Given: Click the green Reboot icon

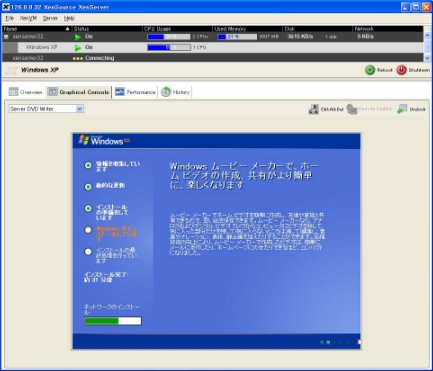Looking at the screenshot, I should click(370, 70).
